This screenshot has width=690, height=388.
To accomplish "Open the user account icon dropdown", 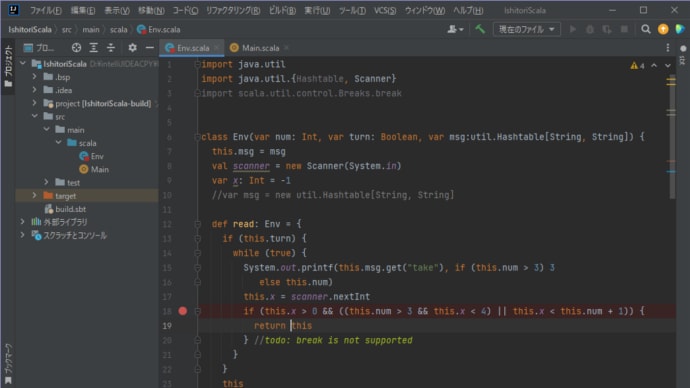I will coord(455,29).
